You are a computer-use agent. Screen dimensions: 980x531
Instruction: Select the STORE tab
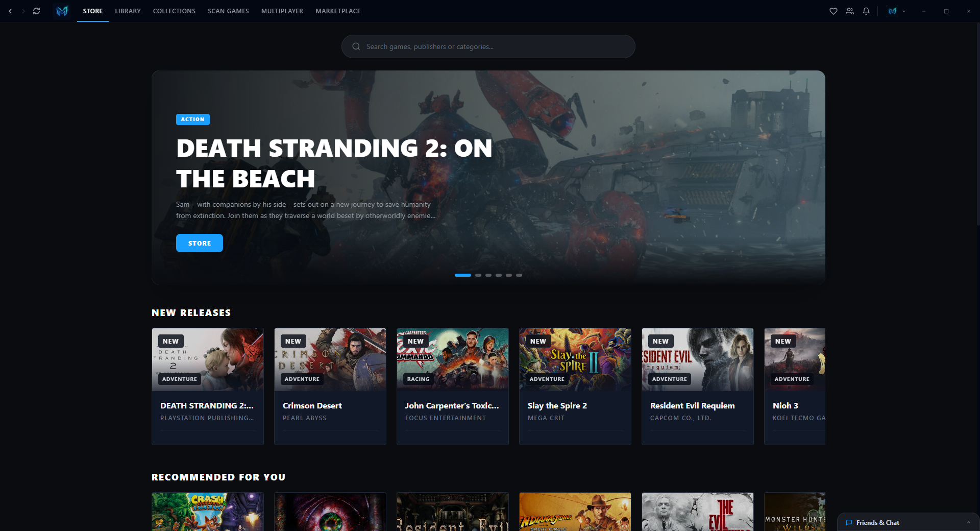point(93,11)
